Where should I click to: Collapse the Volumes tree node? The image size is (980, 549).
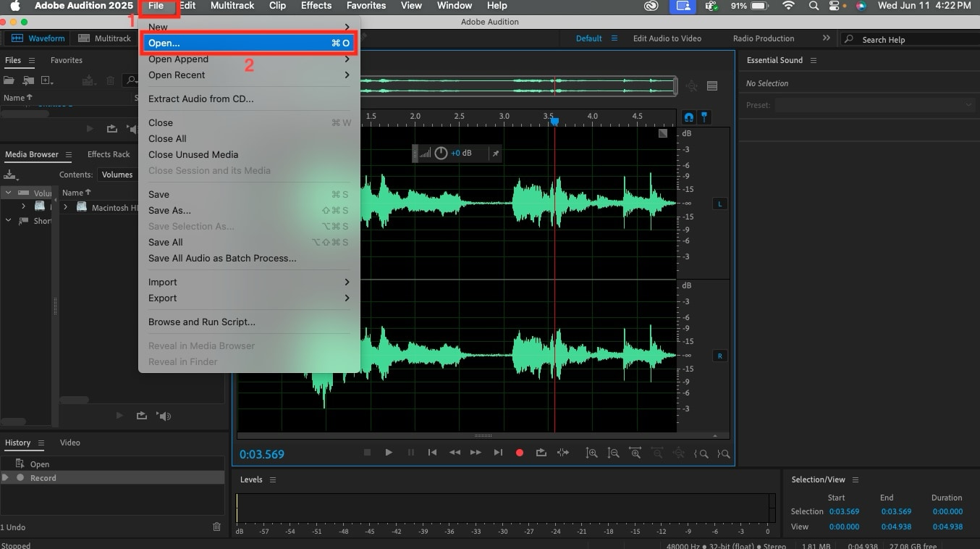9,193
